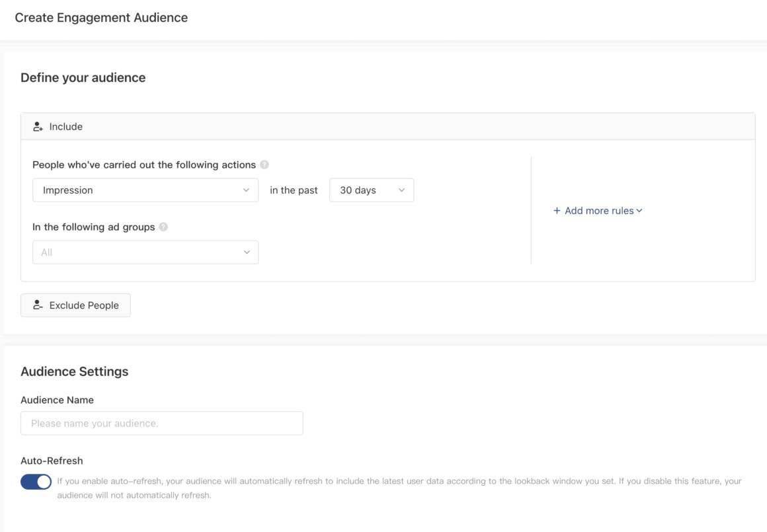Expand the Add more rules chevron
This screenshot has height=532, width=767.
tap(639, 211)
